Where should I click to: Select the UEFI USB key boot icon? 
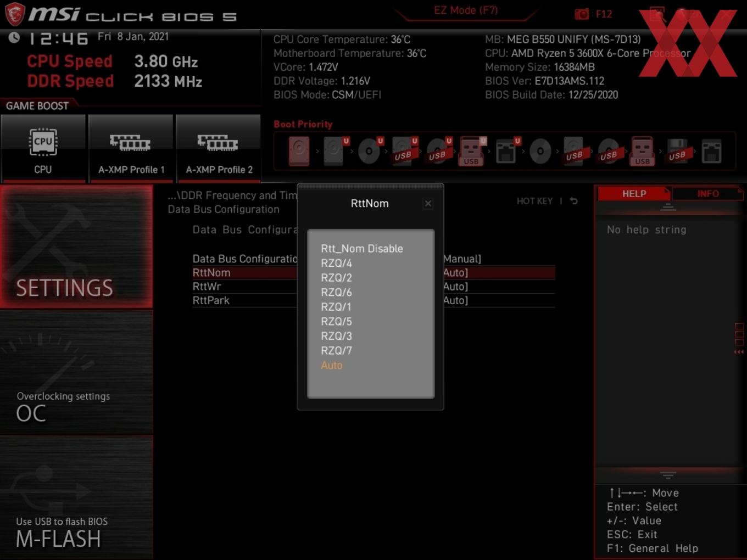coord(472,151)
